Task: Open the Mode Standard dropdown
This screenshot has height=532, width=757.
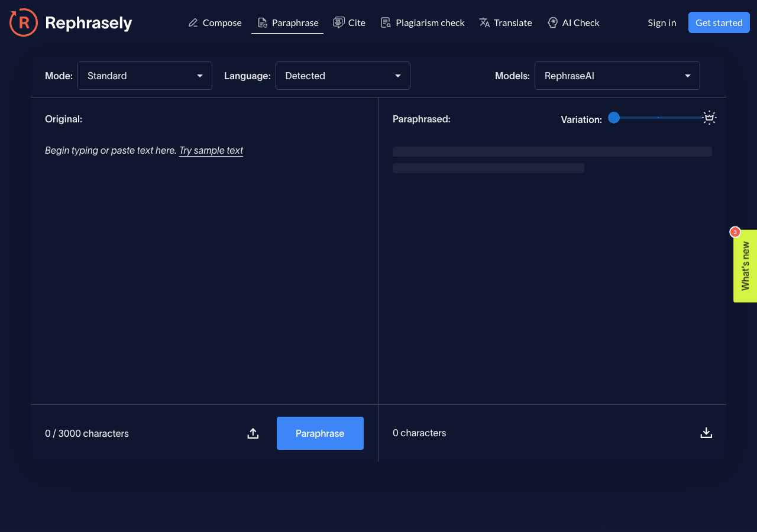Action: 145,76
